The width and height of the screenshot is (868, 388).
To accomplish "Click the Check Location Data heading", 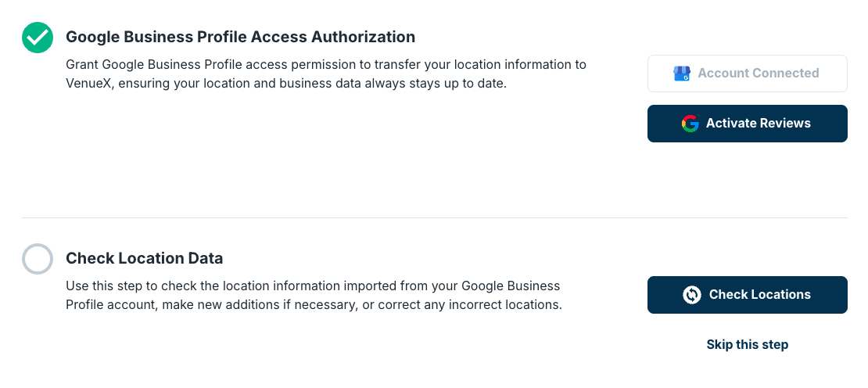I will [145, 258].
